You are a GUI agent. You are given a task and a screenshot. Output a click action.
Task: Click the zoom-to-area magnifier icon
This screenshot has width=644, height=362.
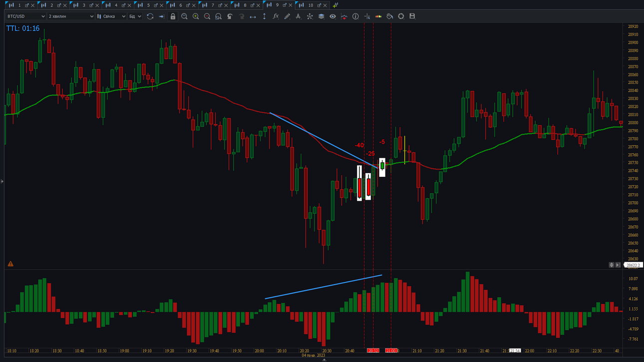click(218, 16)
